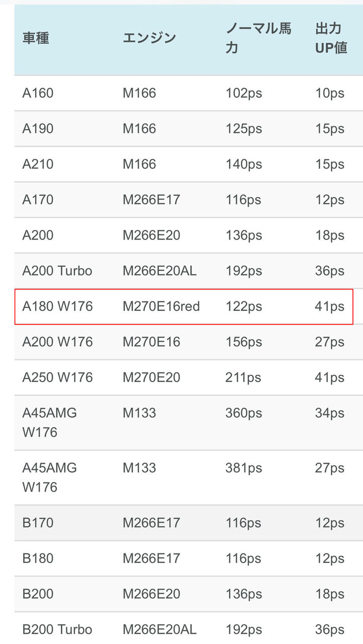This screenshot has width=363, height=644.
Task: Select the M270E16red engine cell
Action: click(x=161, y=306)
